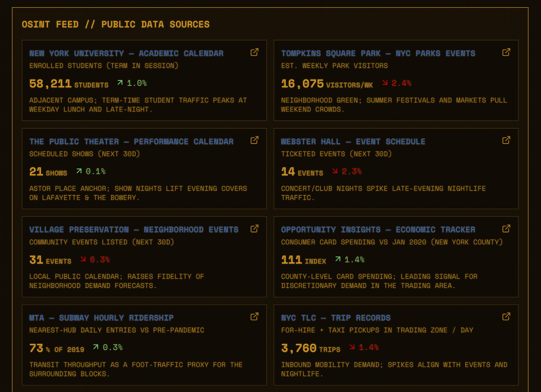This screenshot has height=392, width=541.
Task: Click 'Neighborhood green; summer festivals' description
Action: click(x=394, y=105)
